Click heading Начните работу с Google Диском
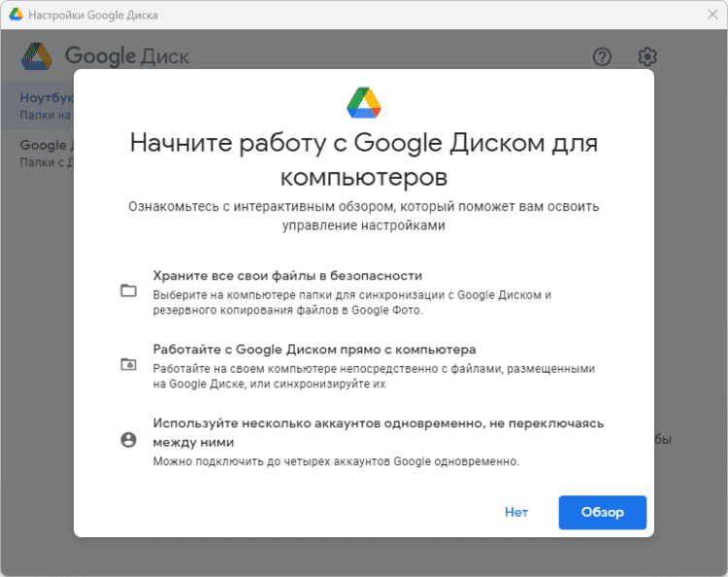The image size is (728, 577). tap(364, 159)
